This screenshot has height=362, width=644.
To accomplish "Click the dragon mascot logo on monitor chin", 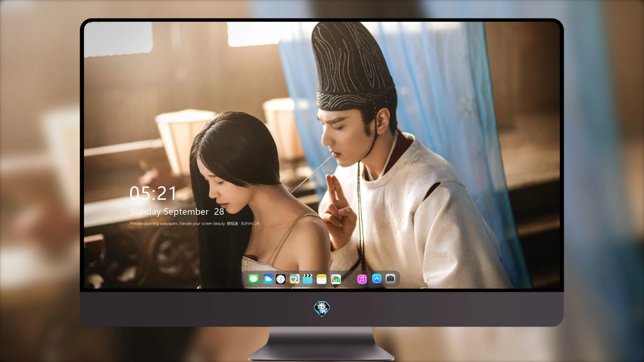I will (322, 309).
